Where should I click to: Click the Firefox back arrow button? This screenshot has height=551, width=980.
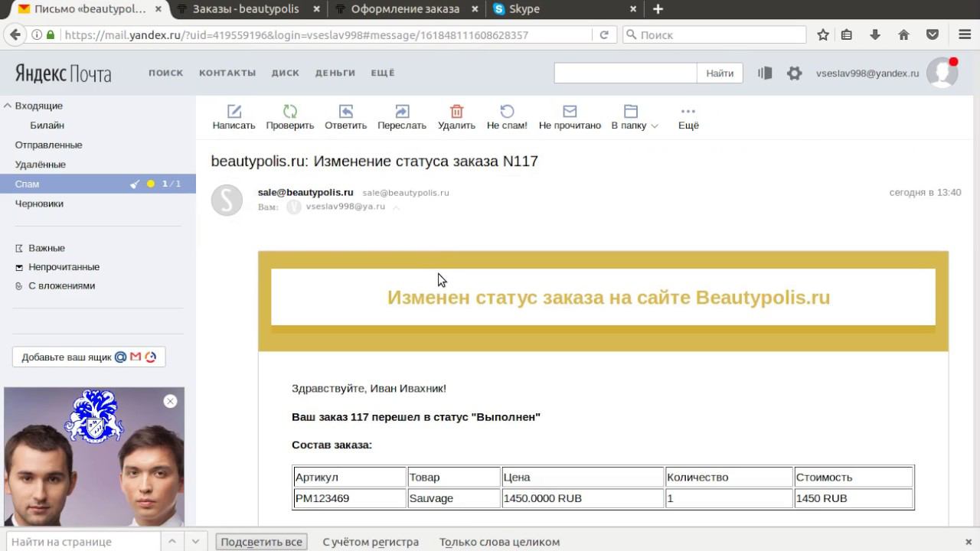pyautogui.click(x=15, y=35)
